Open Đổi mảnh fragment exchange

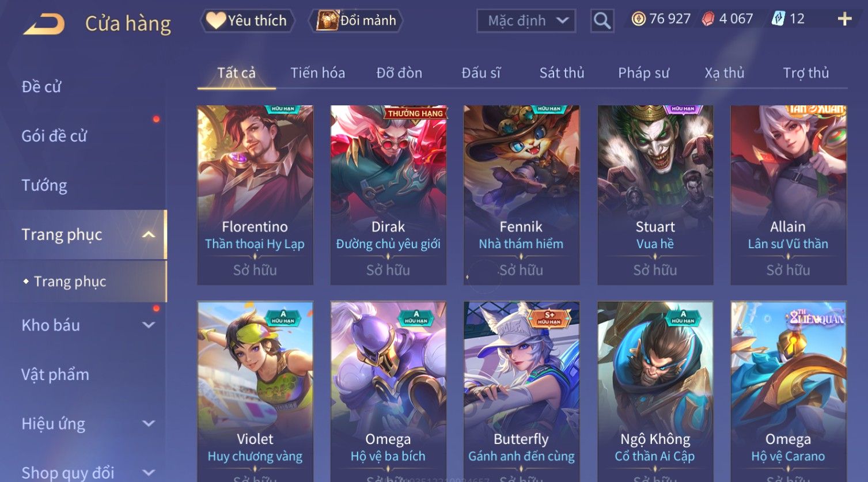356,21
